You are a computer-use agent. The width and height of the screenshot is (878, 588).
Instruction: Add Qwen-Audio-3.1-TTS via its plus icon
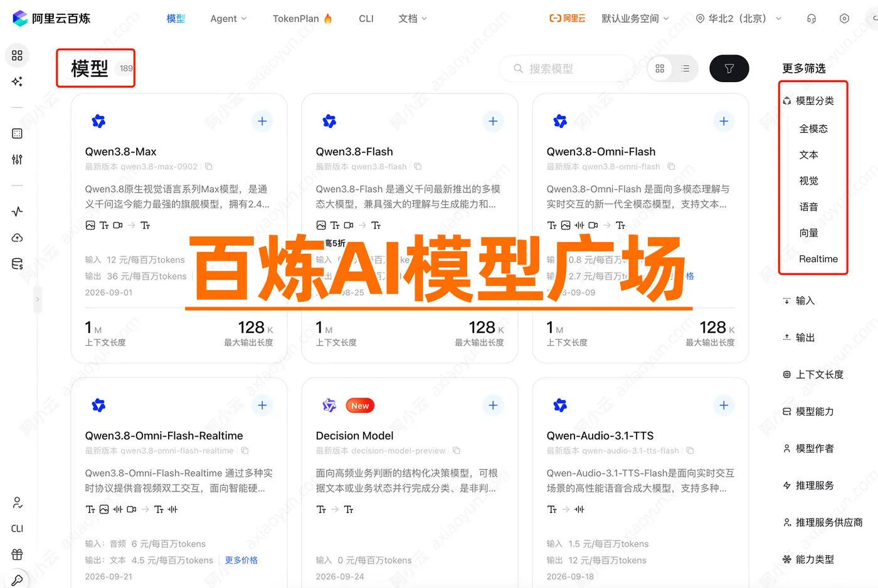point(724,405)
